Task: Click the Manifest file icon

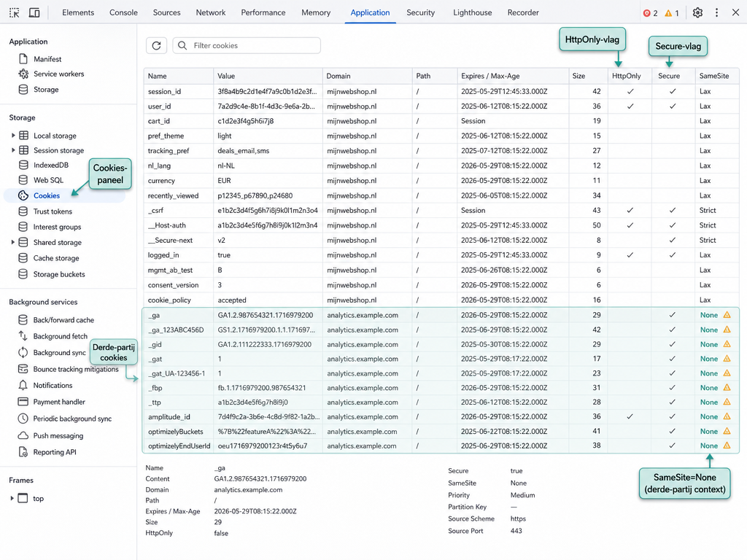Action: (x=23, y=59)
